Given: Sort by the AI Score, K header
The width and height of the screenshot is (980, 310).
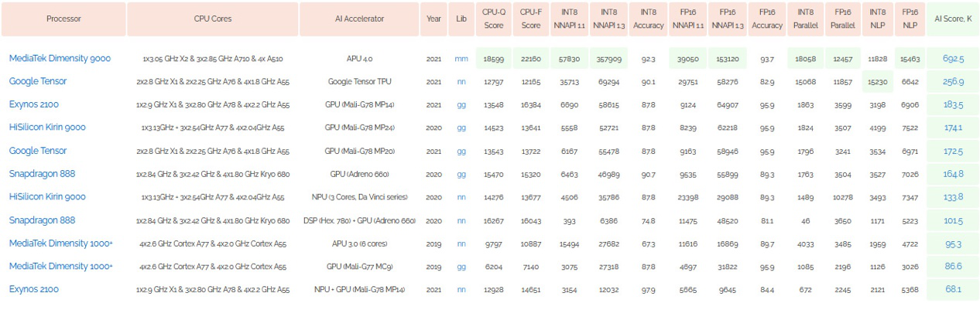Looking at the screenshot, I should 953,19.
